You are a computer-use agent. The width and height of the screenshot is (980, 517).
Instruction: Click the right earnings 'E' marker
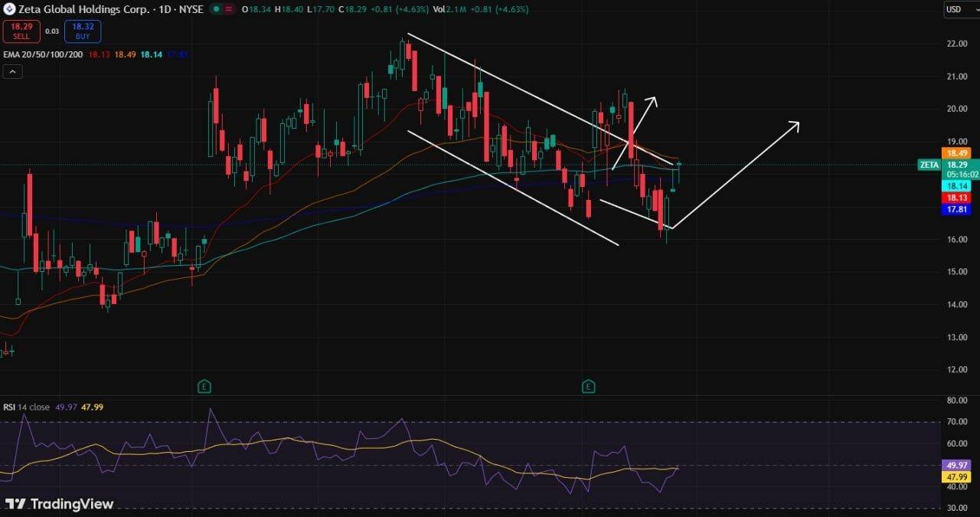(x=589, y=386)
